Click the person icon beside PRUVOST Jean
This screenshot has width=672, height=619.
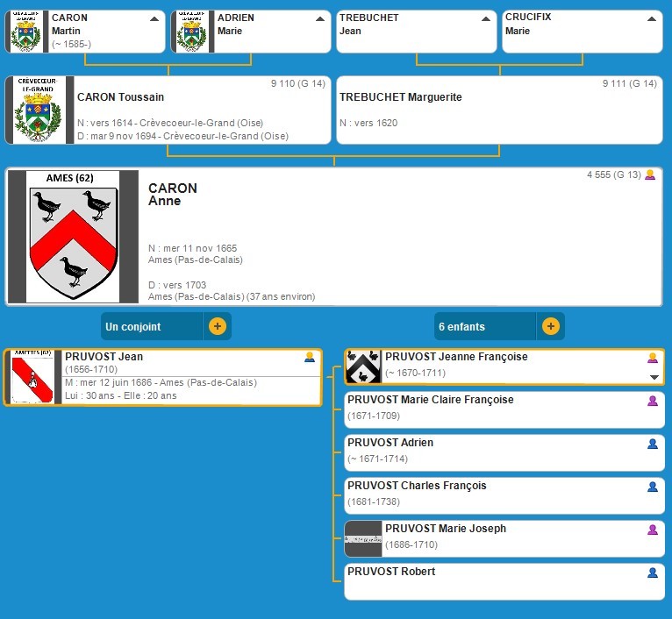pos(310,357)
